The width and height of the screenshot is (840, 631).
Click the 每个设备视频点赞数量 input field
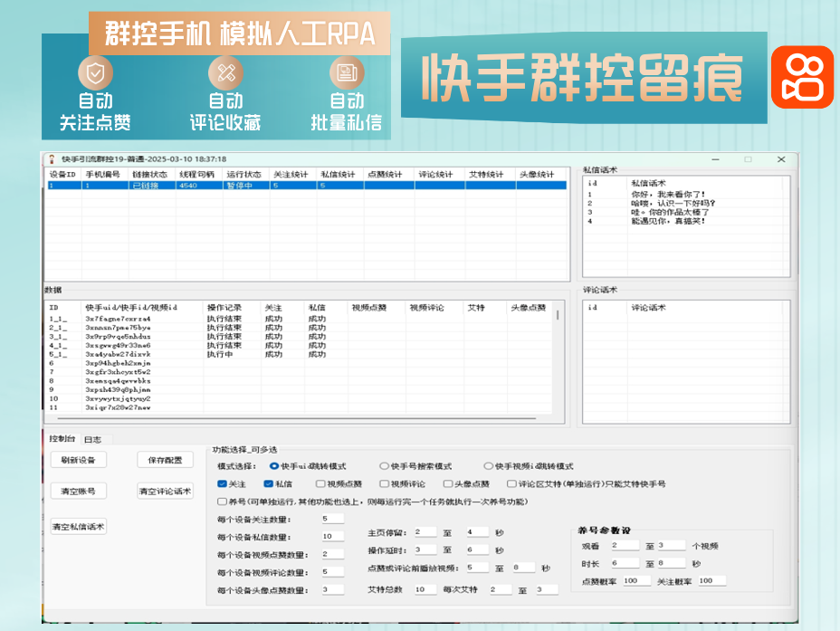[x=333, y=554]
